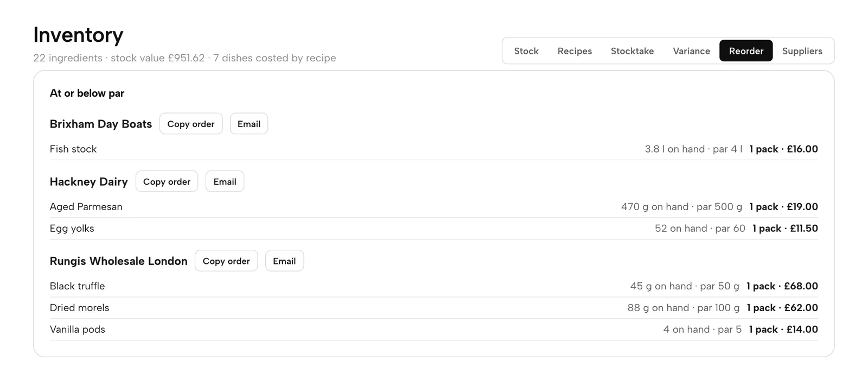Click the £11.50 pack price
This screenshot has height=379, width=868.
point(804,229)
